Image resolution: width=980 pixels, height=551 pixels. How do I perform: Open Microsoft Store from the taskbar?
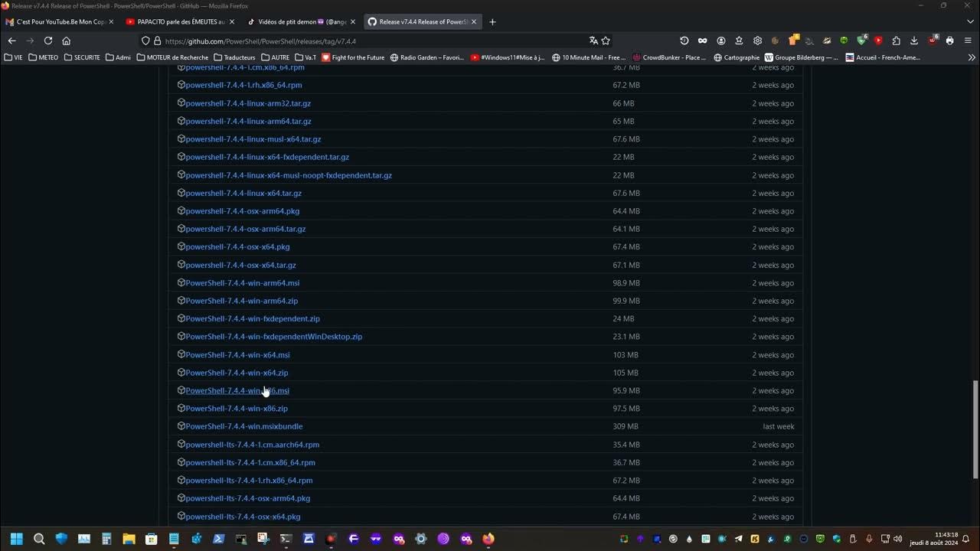[152, 539]
